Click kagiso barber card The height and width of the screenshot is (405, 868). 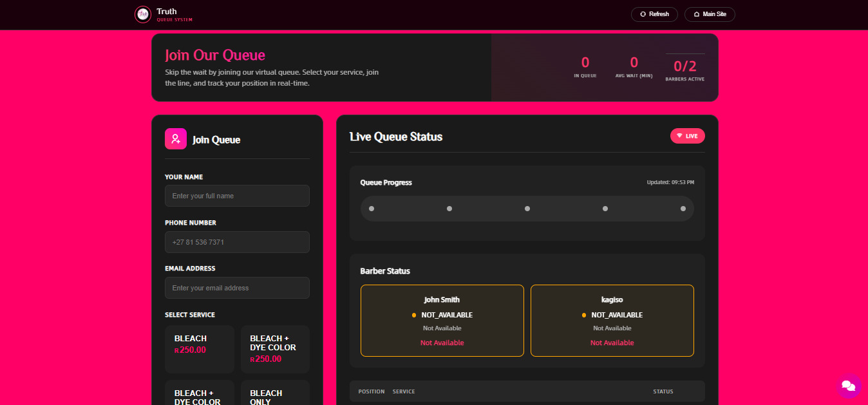pyautogui.click(x=612, y=321)
